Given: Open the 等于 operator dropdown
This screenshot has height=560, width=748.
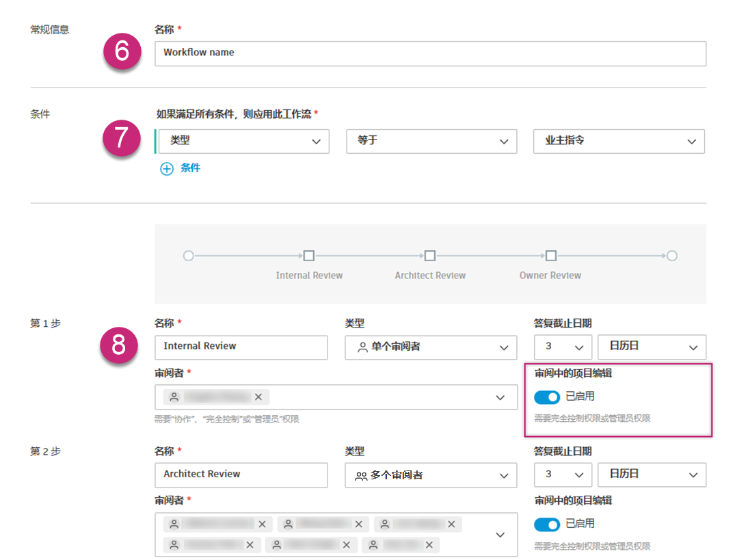Looking at the screenshot, I should 431,141.
